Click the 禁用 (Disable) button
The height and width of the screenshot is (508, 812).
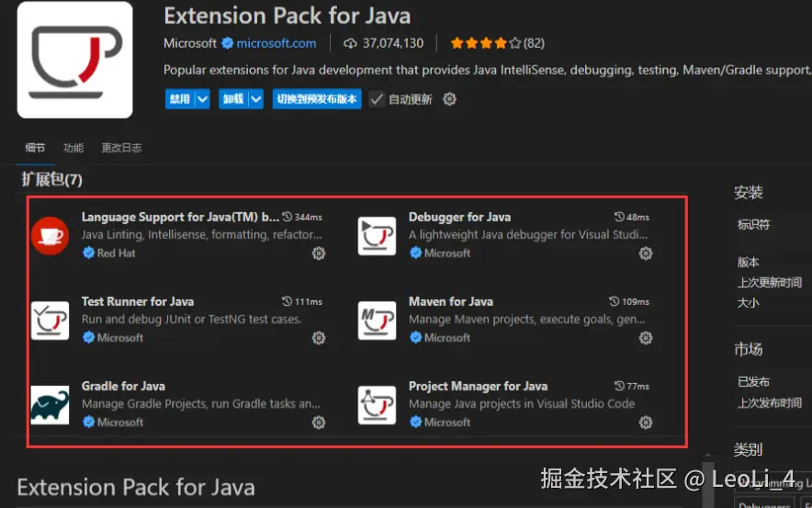pos(180,99)
